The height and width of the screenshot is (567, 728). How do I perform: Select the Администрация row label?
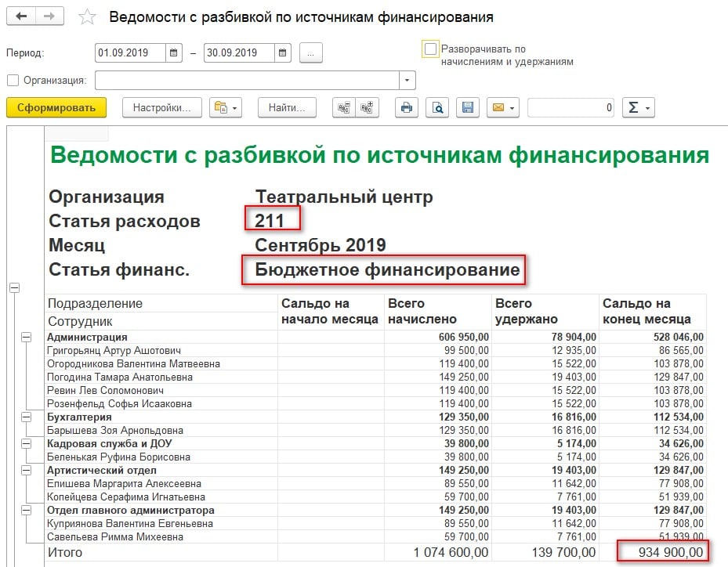tap(87, 338)
